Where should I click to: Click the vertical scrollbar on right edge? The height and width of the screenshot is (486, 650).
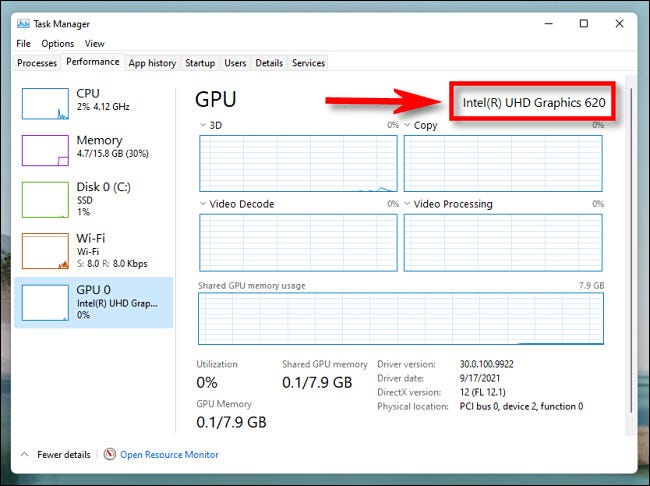pos(631,249)
